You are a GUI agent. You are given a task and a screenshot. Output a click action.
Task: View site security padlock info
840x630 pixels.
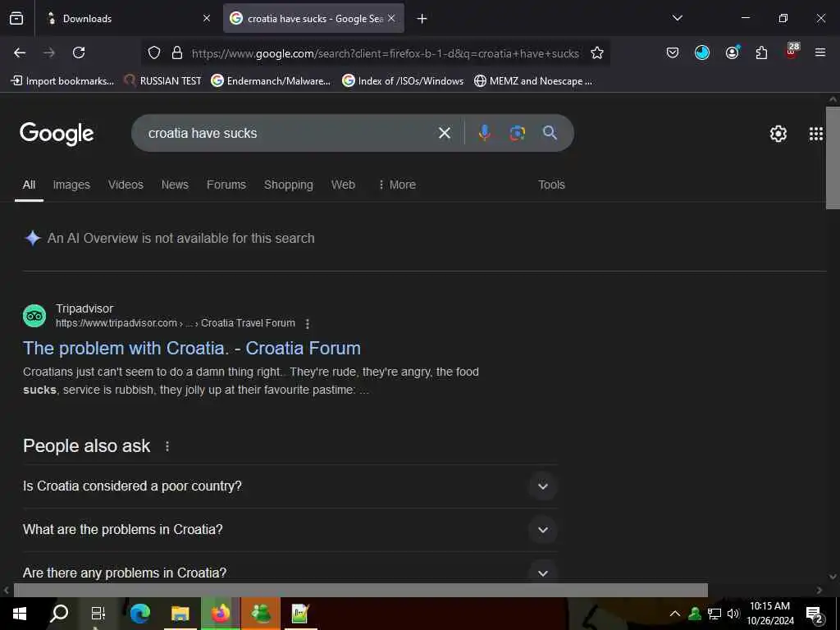[x=177, y=52]
